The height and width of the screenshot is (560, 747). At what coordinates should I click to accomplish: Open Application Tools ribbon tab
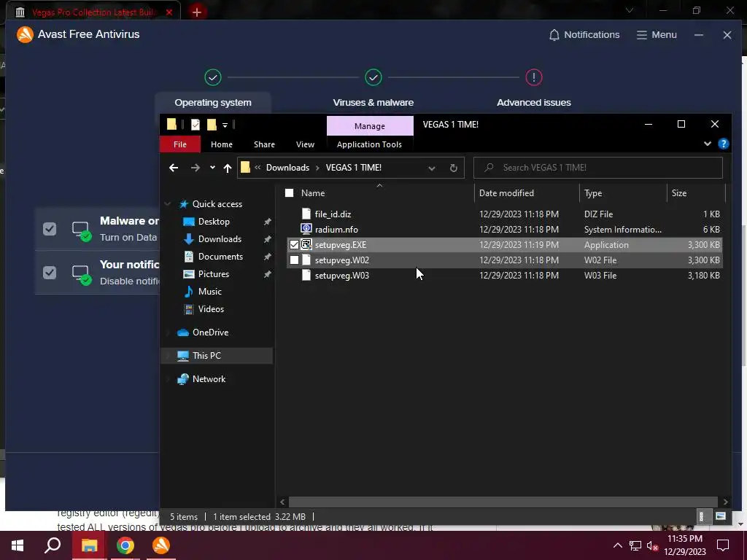pos(369,144)
